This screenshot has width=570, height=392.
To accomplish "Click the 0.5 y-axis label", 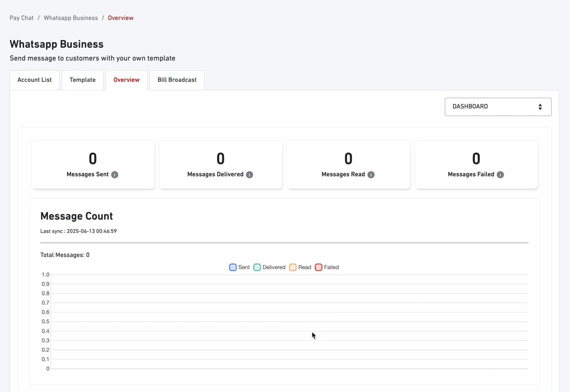I will click(x=45, y=322).
